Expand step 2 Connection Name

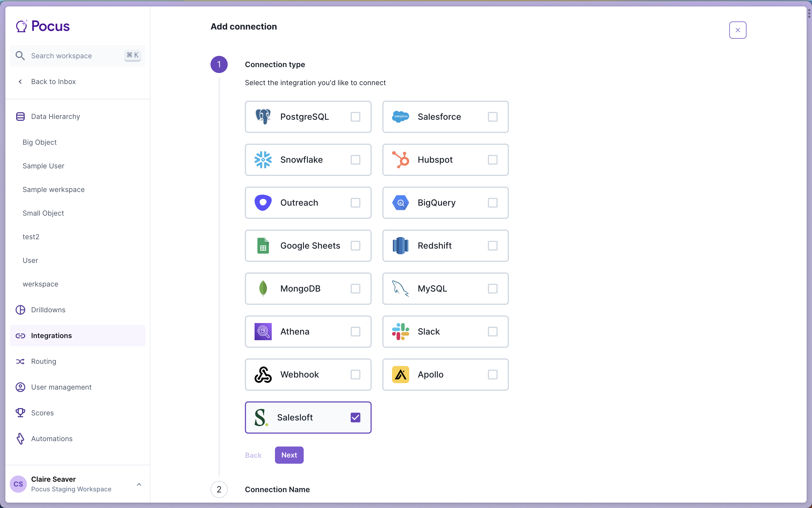click(x=277, y=489)
